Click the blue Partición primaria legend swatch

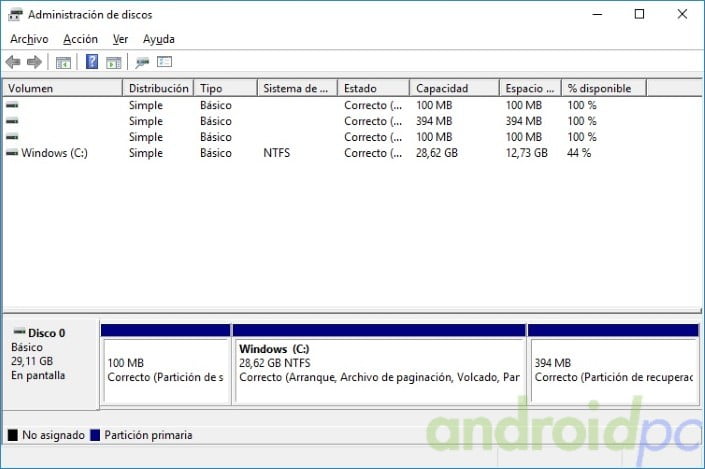click(95, 435)
